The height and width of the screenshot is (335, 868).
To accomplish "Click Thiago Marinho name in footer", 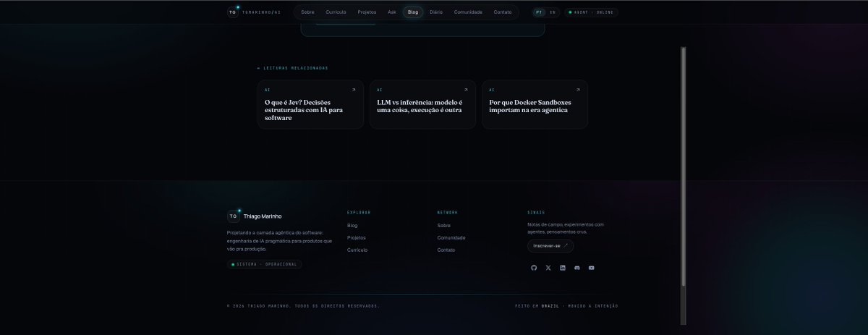I will tap(263, 216).
